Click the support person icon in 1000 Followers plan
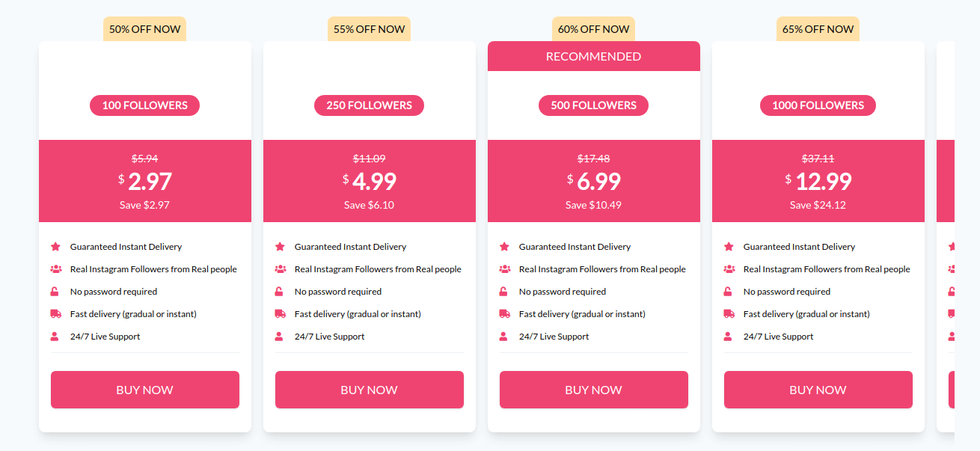 [728, 337]
